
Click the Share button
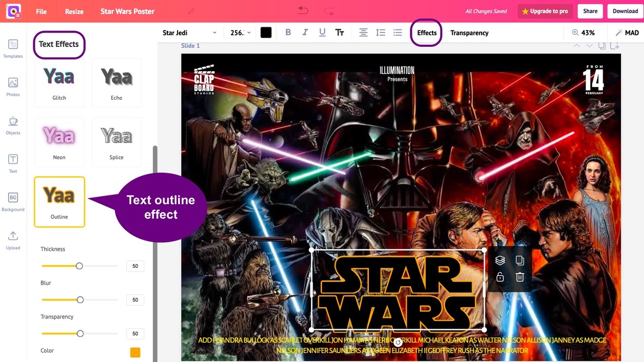pos(590,11)
